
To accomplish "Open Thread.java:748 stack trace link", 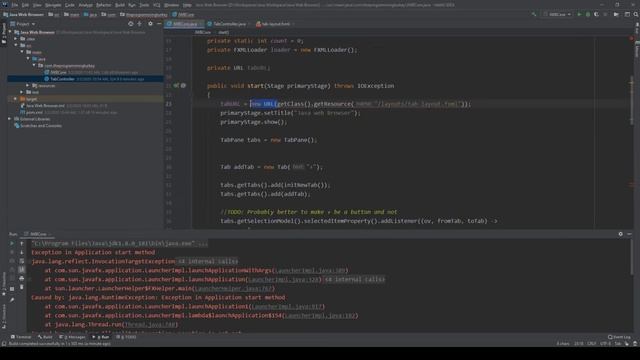I will coord(150,324).
